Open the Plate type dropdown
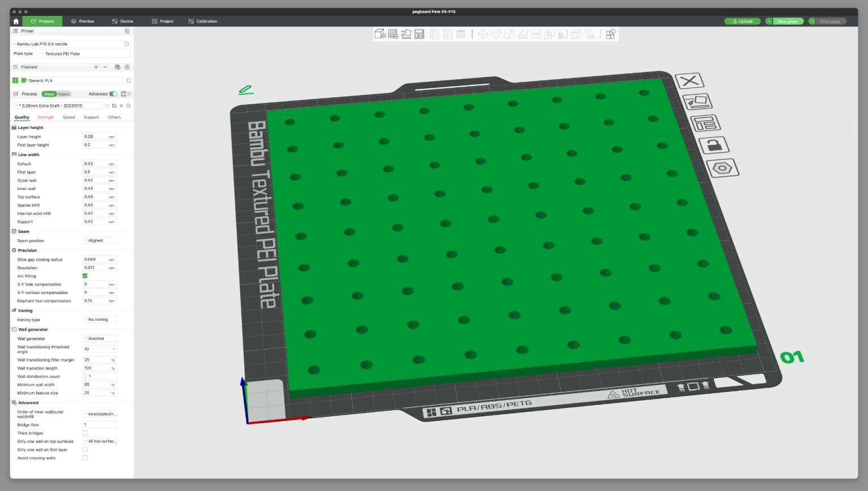 [85, 53]
